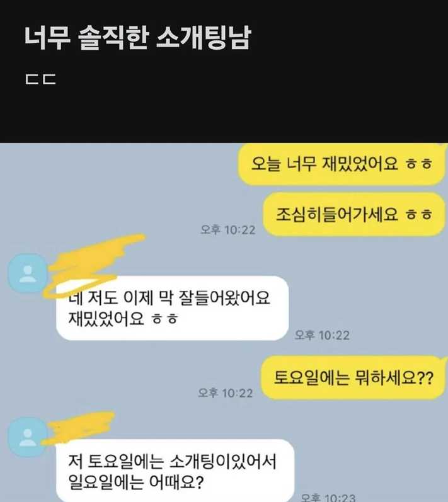Open the first sender's default profile avatar

pos(28,273)
